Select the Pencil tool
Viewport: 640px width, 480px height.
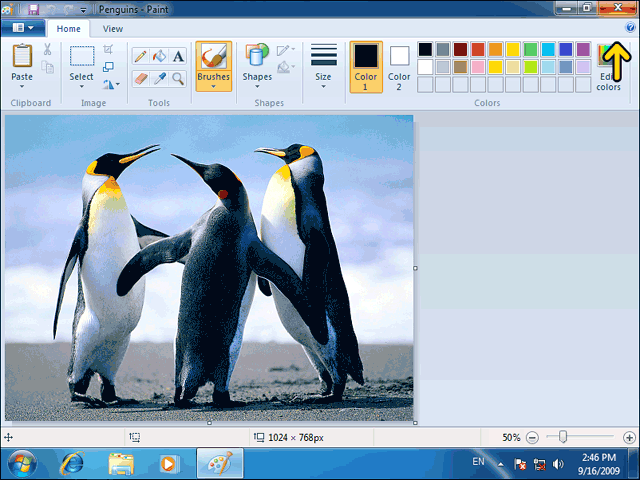click(x=140, y=56)
